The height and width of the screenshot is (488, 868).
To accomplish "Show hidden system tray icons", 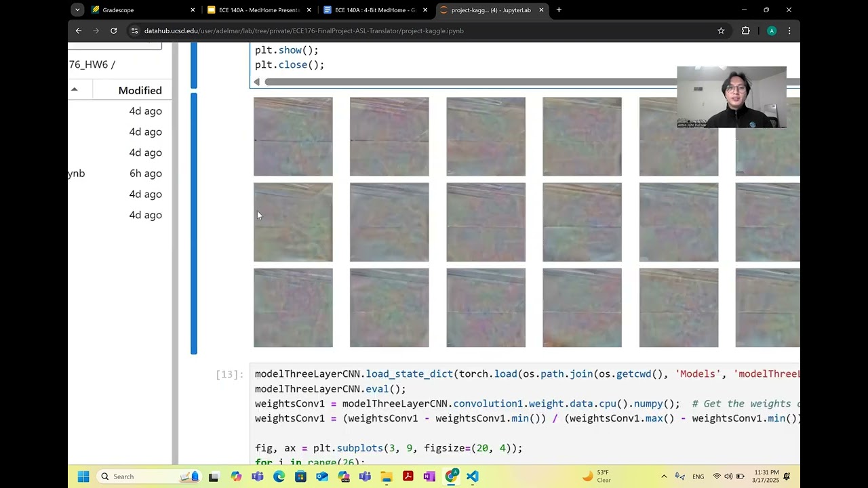I will [x=664, y=476].
